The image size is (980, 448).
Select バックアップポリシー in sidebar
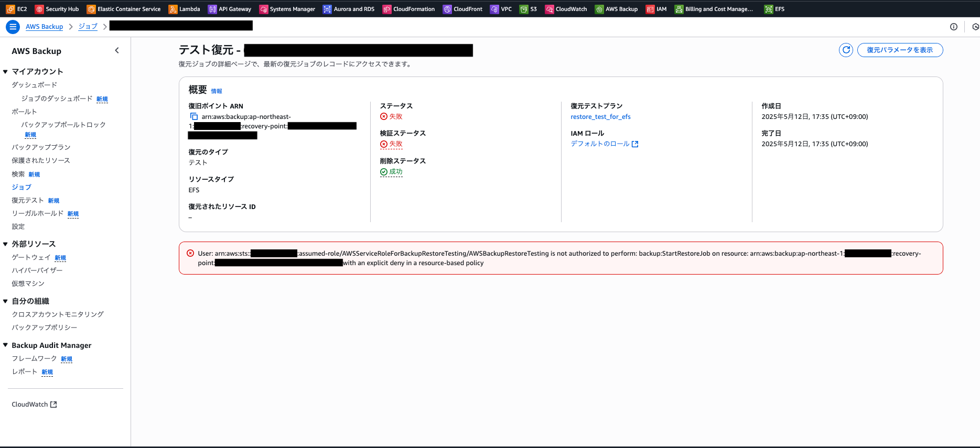[x=44, y=327]
